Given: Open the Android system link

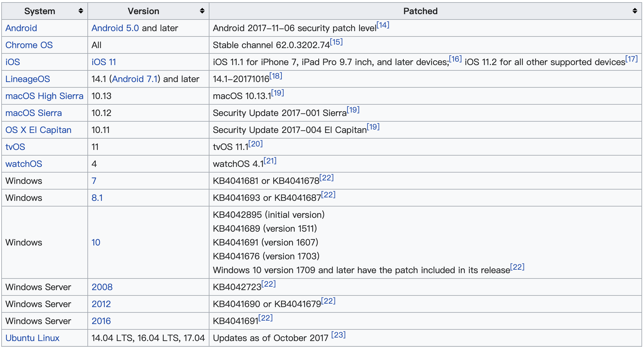Looking at the screenshot, I should 21,28.
